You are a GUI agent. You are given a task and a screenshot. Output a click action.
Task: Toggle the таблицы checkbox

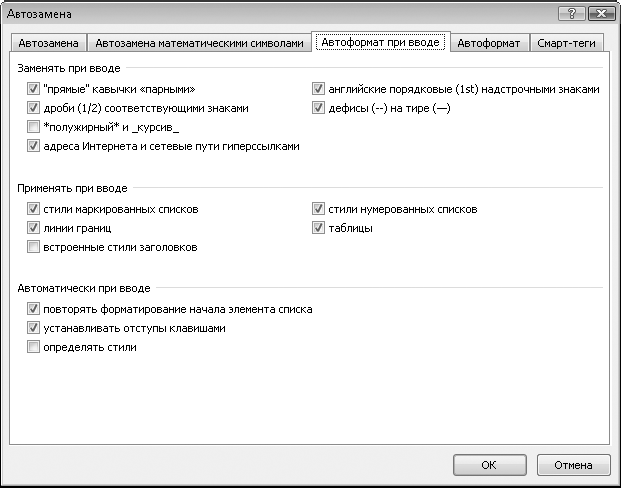[318, 228]
